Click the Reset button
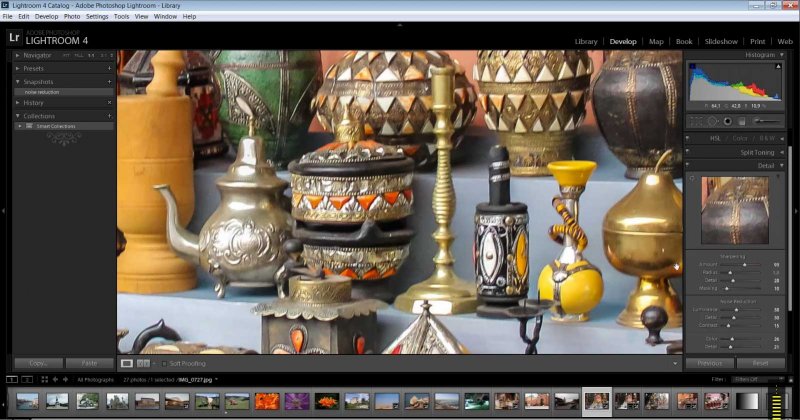The height and width of the screenshot is (420, 800). 760,363
